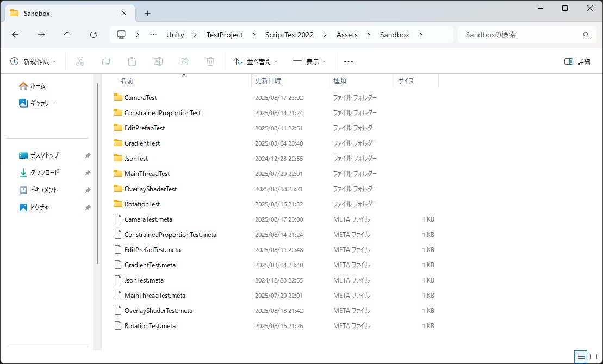The image size is (603, 364).
Task: Open the 表示 view dropdown
Action: [309, 61]
